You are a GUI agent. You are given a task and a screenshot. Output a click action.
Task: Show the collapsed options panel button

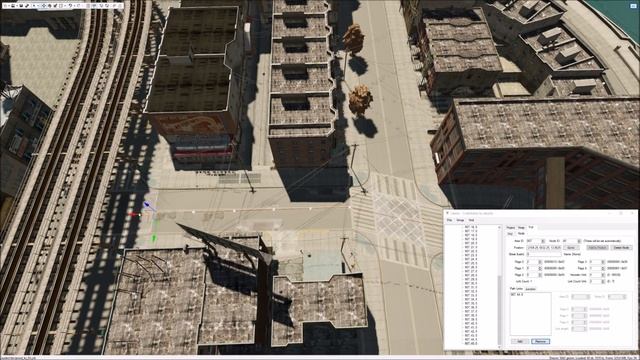coord(633,5)
